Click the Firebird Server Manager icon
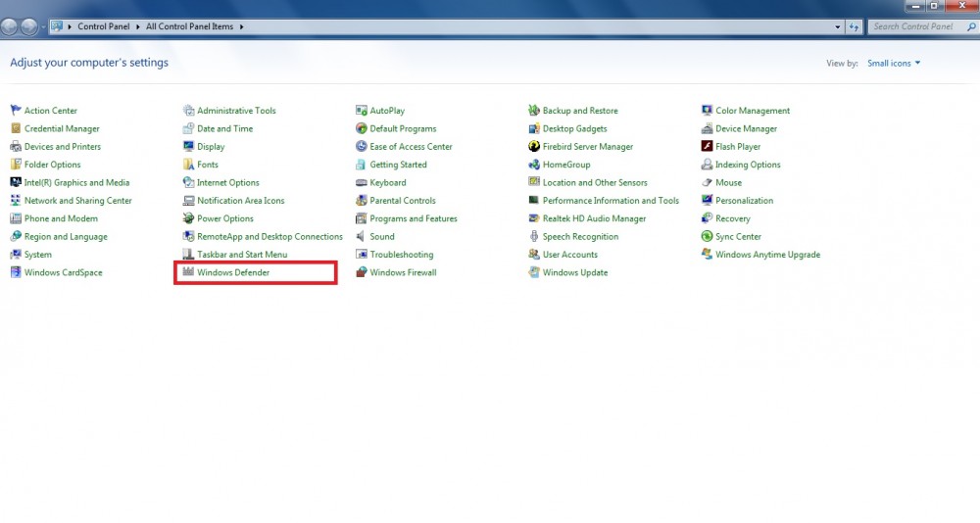This screenshot has width=980, height=523. point(534,147)
